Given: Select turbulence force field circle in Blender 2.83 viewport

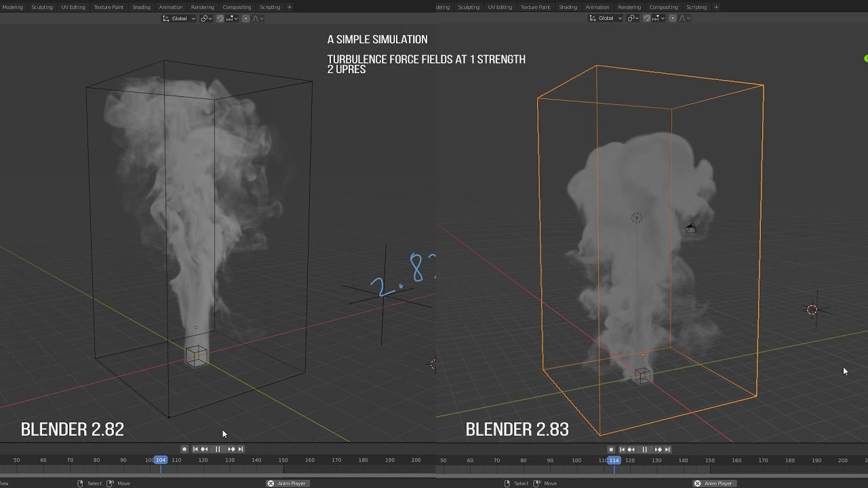Looking at the screenshot, I should (x=636, y=218).
